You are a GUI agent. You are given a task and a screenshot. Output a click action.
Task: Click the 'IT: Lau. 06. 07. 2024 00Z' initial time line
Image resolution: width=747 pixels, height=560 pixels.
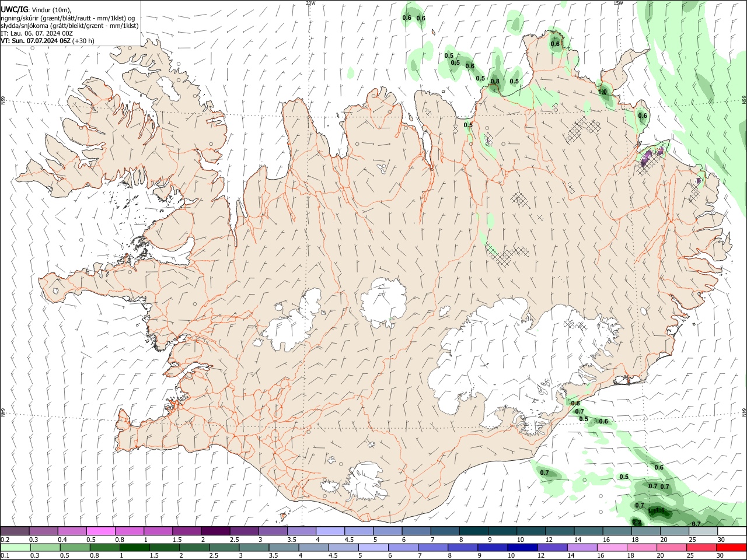[x=37, y=33]
